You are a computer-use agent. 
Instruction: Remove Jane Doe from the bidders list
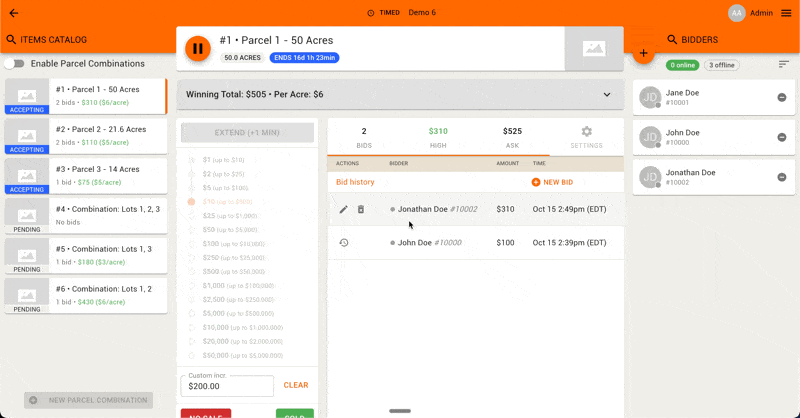coord(782,97)
